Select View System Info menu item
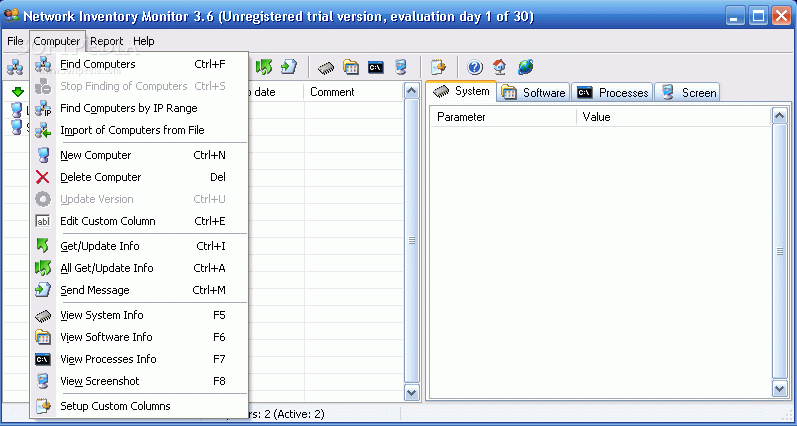The image size is (797, 426). (x=139, y=315)
